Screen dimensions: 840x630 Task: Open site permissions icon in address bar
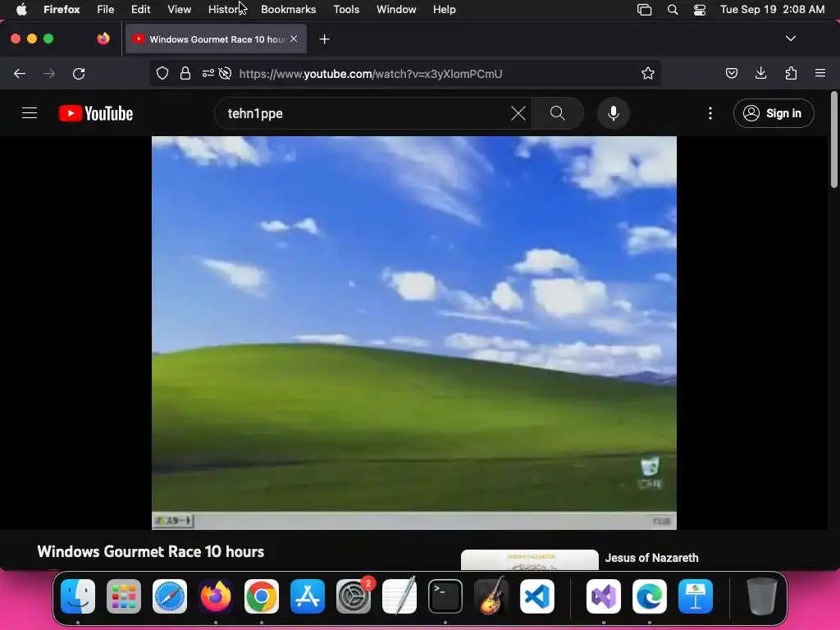[208, 73]
